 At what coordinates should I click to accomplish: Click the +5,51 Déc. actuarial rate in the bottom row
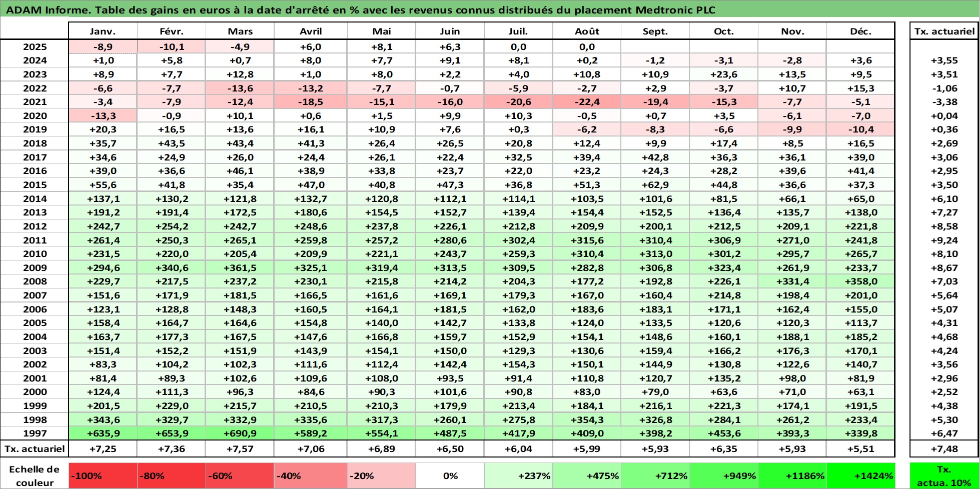(860, 448)
